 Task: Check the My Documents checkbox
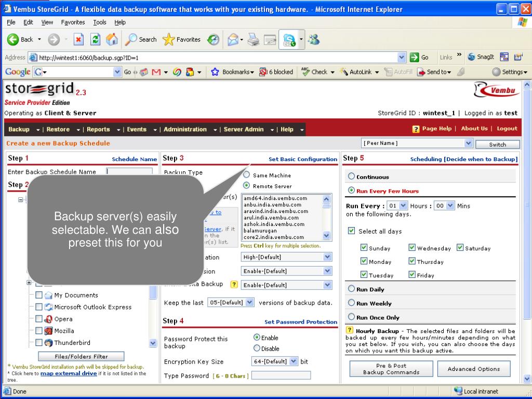click(x=39, y=295)
